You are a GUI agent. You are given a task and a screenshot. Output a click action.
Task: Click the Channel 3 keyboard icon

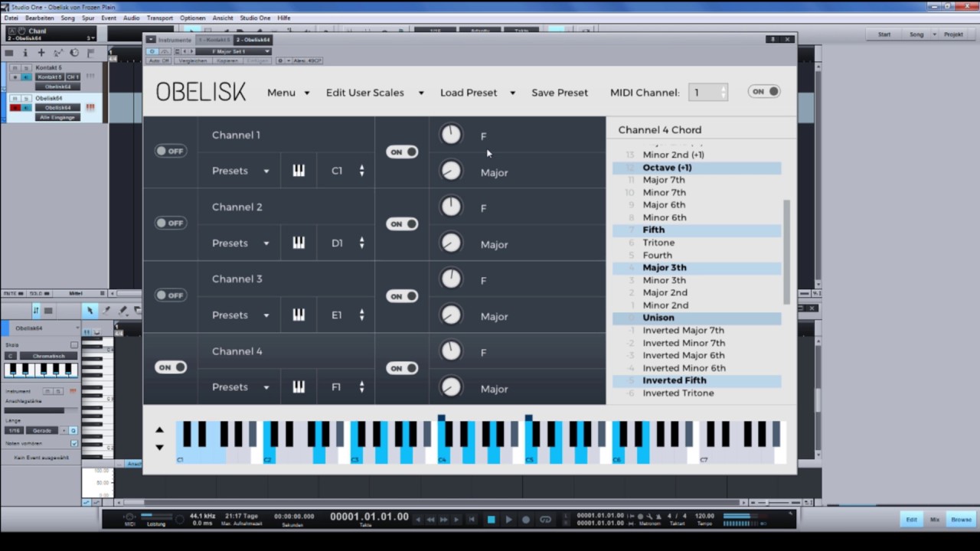coord(299,315)
